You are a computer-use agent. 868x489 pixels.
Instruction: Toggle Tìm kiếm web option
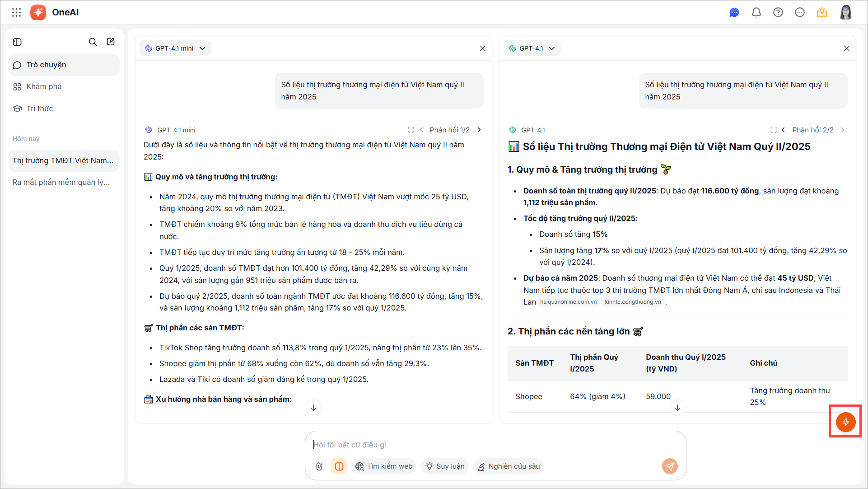(x=384, y=466)
